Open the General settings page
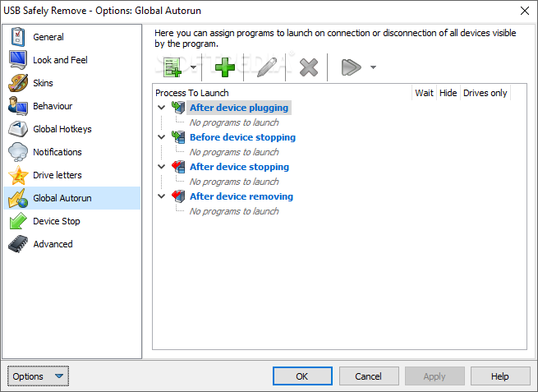The image size is (538, 392). (72, 37)
